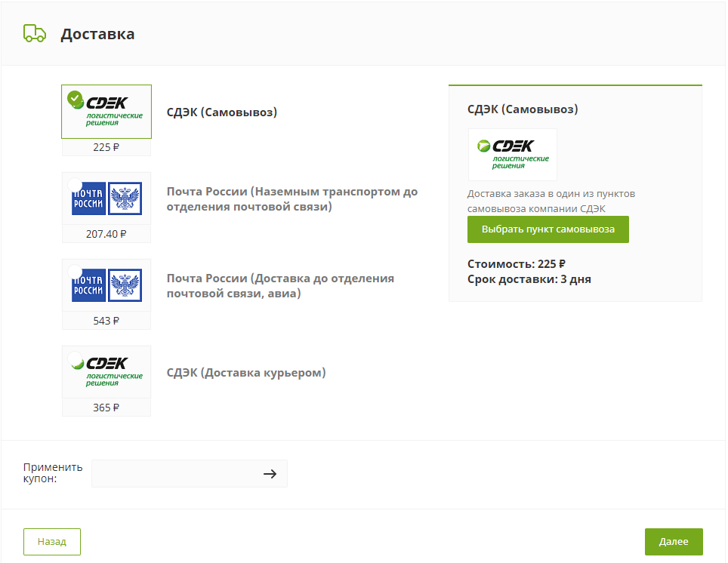This screenshot has height=563, width=728.
Task: Click the Срок доставки: 3 дня text
Action: click(x=529, y=279)
